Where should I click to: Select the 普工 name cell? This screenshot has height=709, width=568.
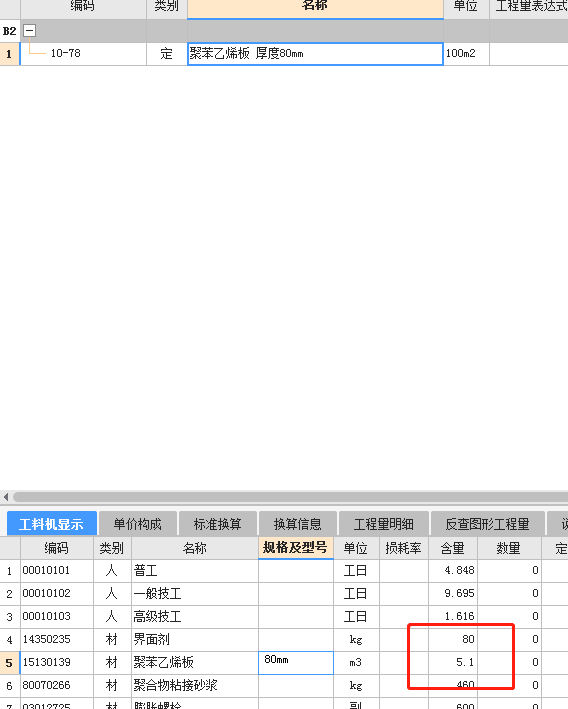[x=194, y=571]
